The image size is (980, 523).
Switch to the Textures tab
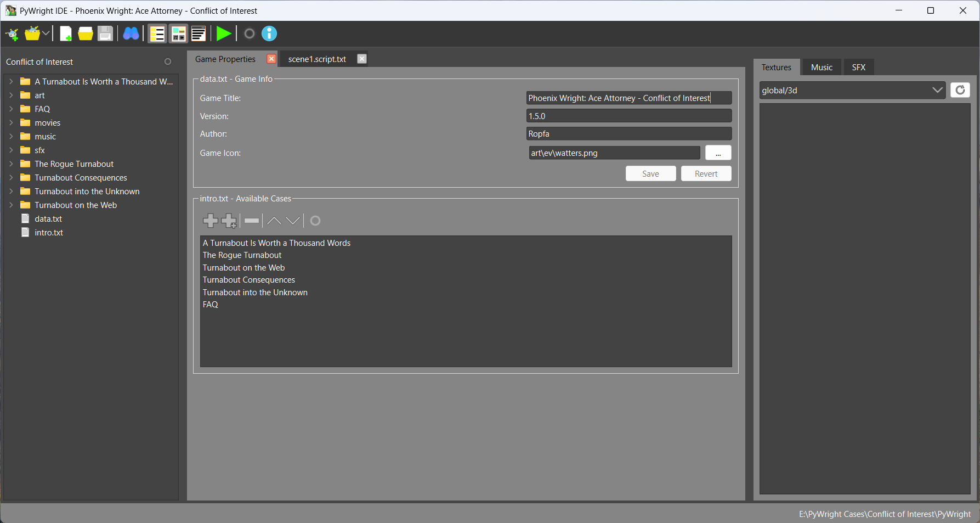click(777, 67)
